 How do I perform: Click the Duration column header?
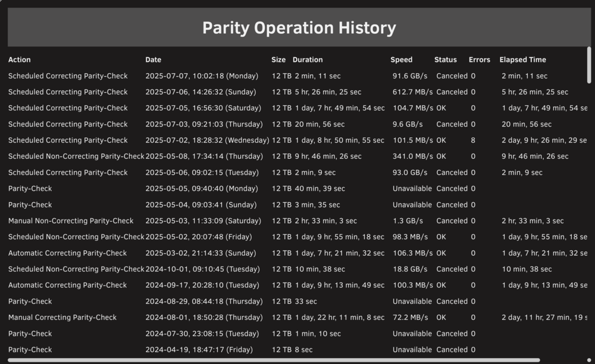point(308,59)
